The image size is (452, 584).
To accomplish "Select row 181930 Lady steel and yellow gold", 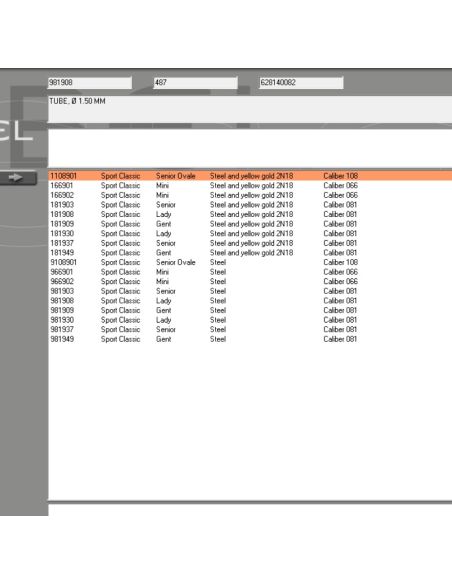I will [x=250, y=234].
